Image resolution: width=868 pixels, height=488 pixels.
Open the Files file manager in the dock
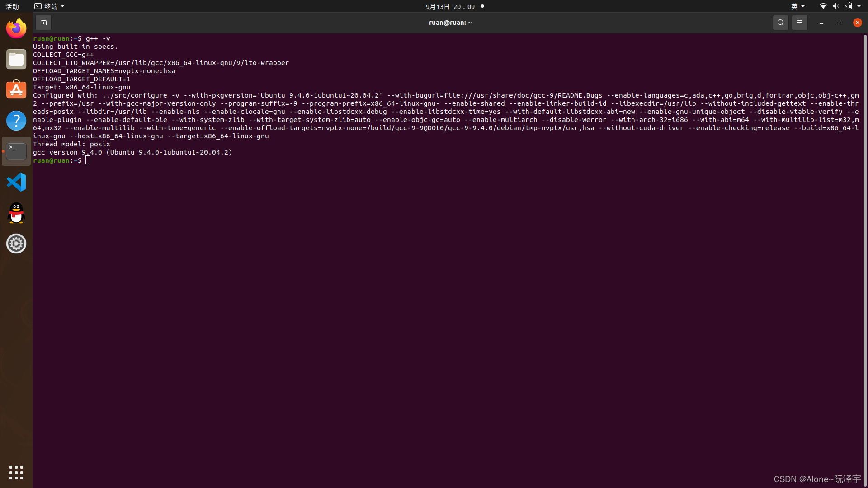16,59
